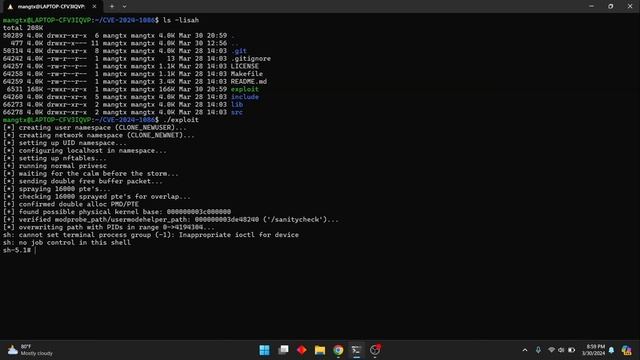Click the green exploit file name in listing
The width and height of the screenshot is (640, 360).
(244, 89)
